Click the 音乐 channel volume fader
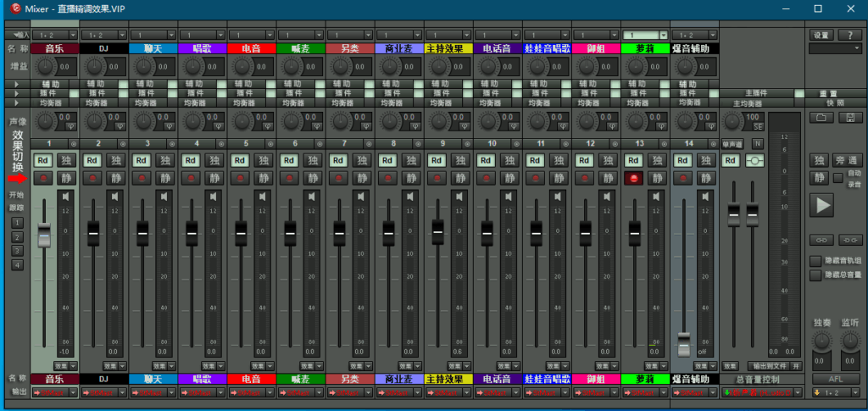This screenshot has height=411, width=868. click(x=44, y=235)
